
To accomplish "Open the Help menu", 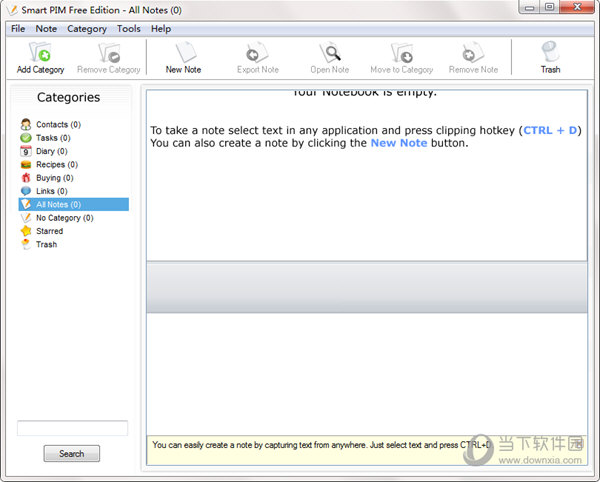I will coord(161,29).
